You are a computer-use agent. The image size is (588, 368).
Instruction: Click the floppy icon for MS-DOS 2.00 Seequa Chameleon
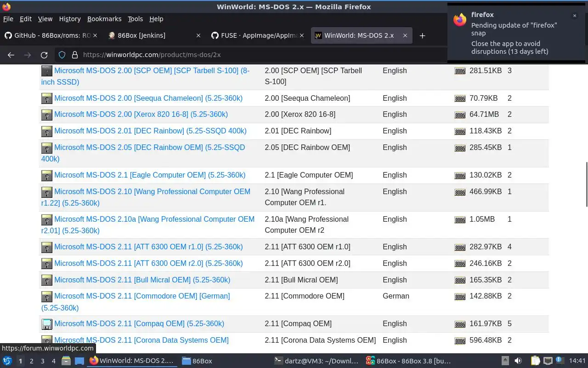tap(47, 98)
